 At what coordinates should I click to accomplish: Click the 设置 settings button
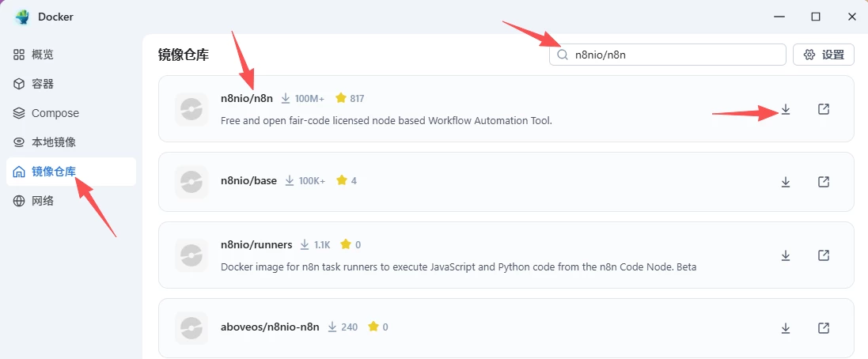point(823,55)
